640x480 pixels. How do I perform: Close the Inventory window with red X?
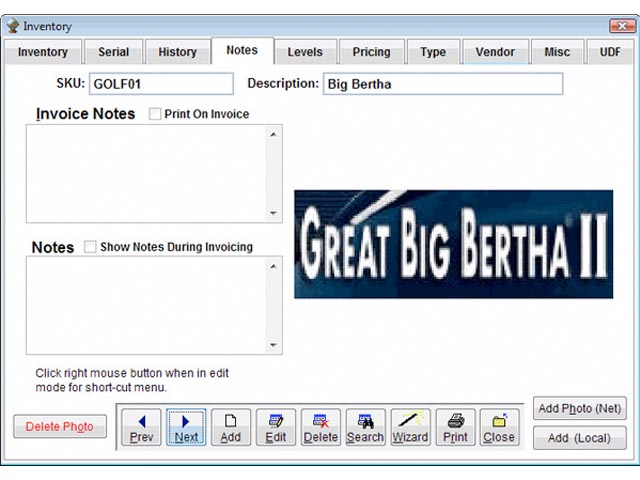(x=622, y=26)
